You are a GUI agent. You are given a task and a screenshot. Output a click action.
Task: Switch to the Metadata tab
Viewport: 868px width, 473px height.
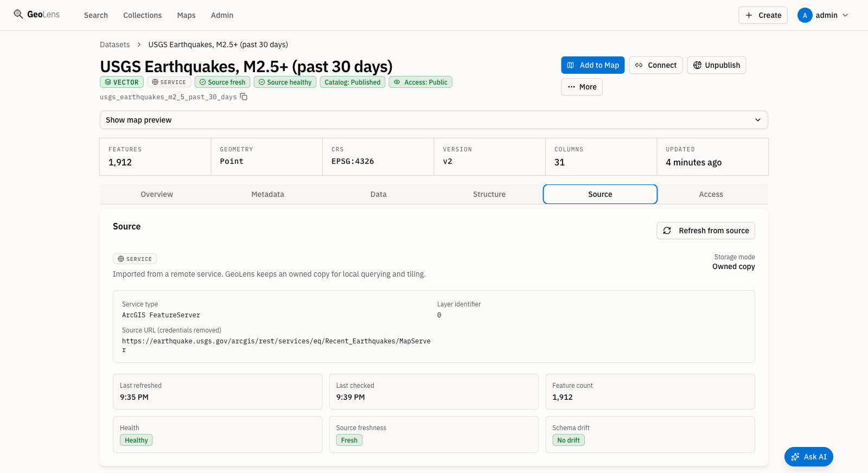coord(268,194)
